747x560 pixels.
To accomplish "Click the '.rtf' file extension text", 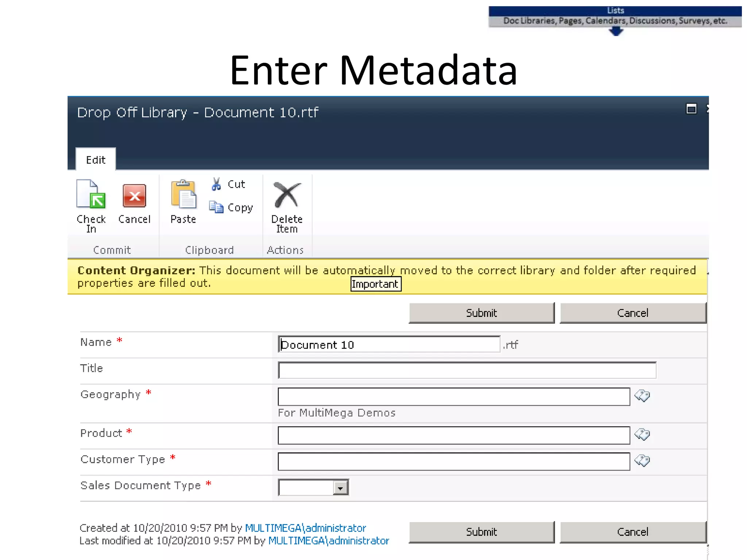I will point(510,345).
